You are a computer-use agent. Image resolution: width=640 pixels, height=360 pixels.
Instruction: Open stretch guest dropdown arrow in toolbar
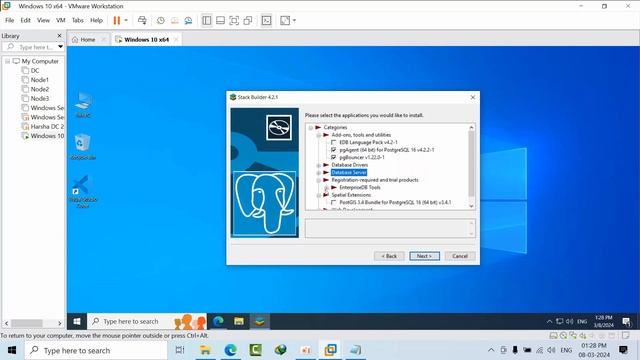[x=294, y=20]
